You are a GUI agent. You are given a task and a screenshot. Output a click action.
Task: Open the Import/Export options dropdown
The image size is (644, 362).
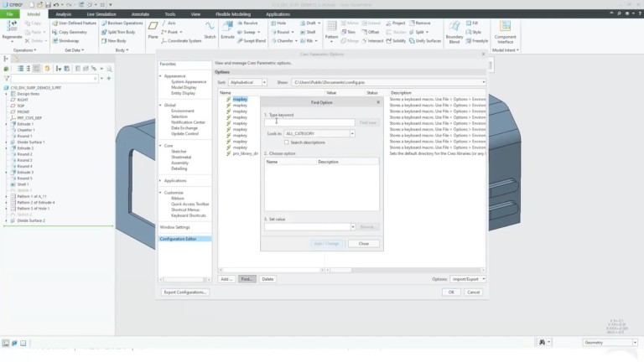click(468, 279)
